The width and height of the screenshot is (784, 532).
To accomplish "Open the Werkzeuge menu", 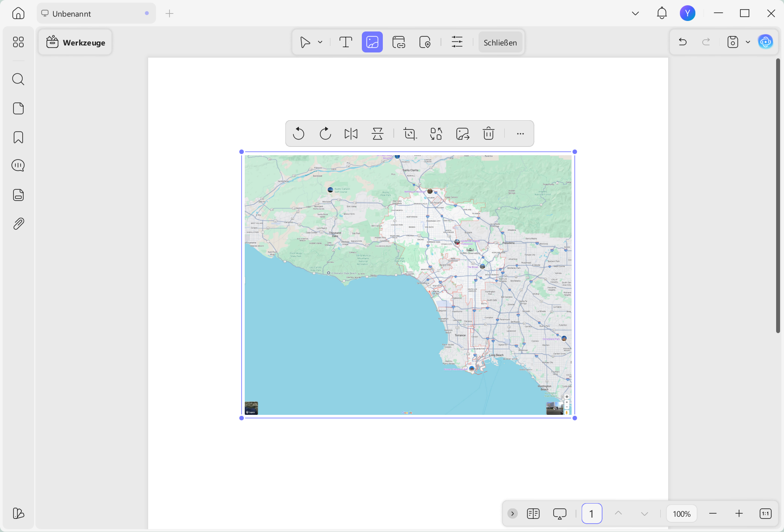I will [x=75, y=42].
